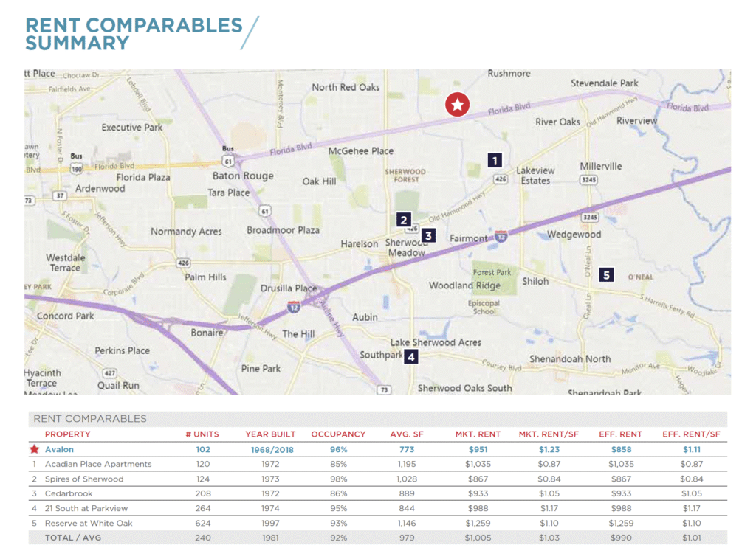
Task: Click the Stevendale Park map label
Action: 604,83
